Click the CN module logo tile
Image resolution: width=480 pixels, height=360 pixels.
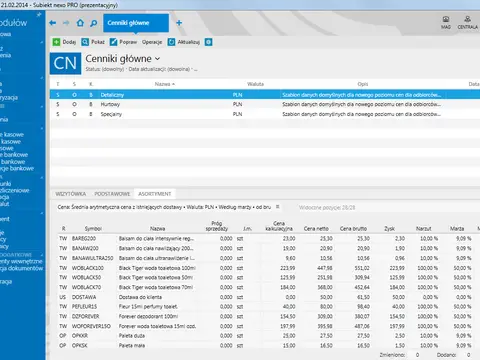click(65, 63)
